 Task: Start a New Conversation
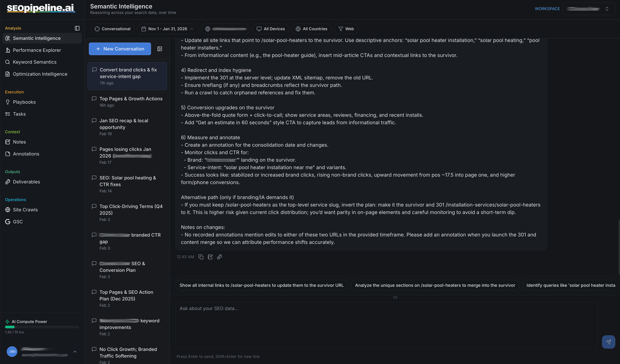coord(120,49)
